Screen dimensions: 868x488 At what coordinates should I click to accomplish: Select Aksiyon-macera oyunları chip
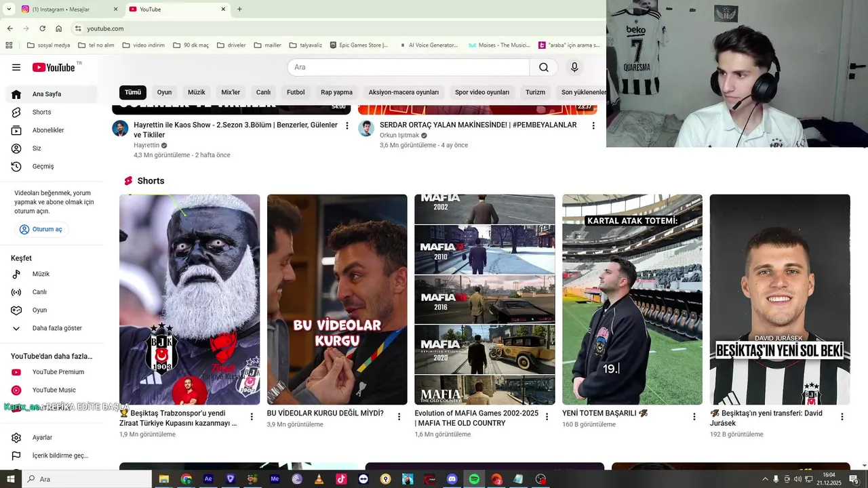403,92
